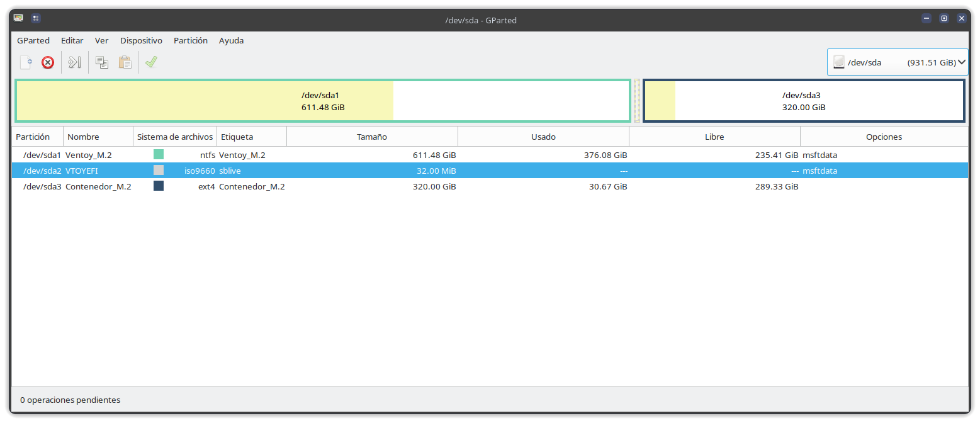This screenshot has width=980, height=423.
Task: Click the Etiqueta column header
Action: click(252, 137)
